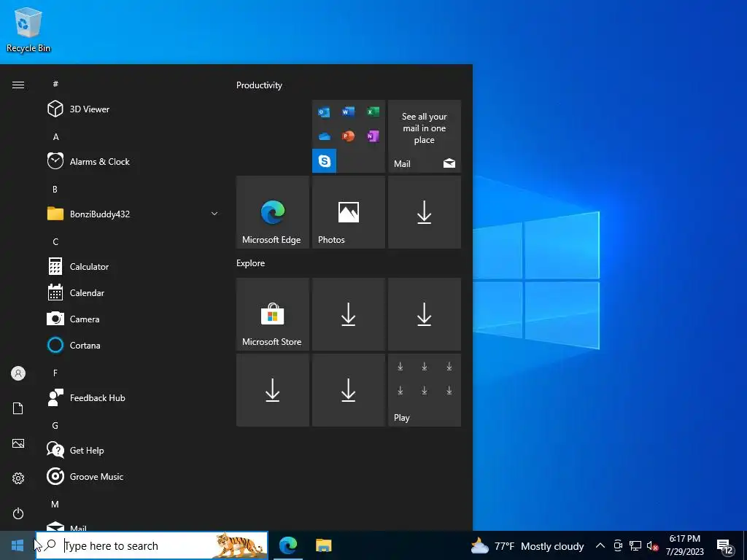The image size is (747, 560).
Task: Open user account icon in Start sidebar
Action: (18, 373)
